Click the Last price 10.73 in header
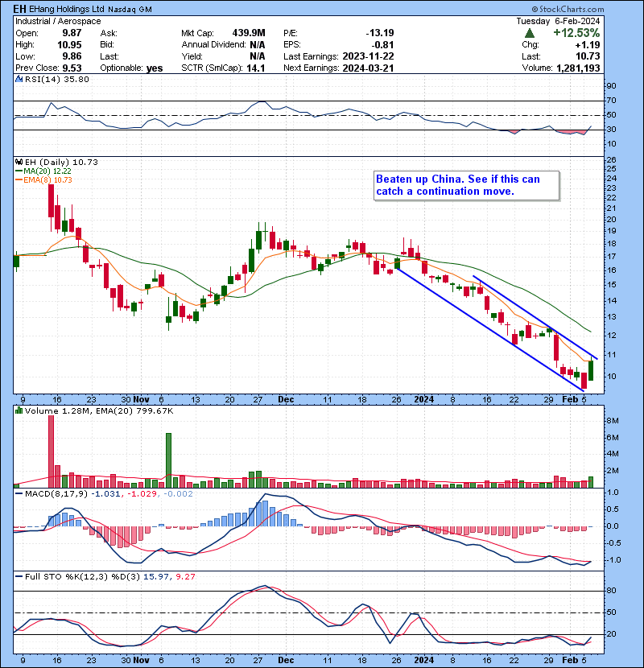This screenshot has height=668, width=644. pos(588,56)
